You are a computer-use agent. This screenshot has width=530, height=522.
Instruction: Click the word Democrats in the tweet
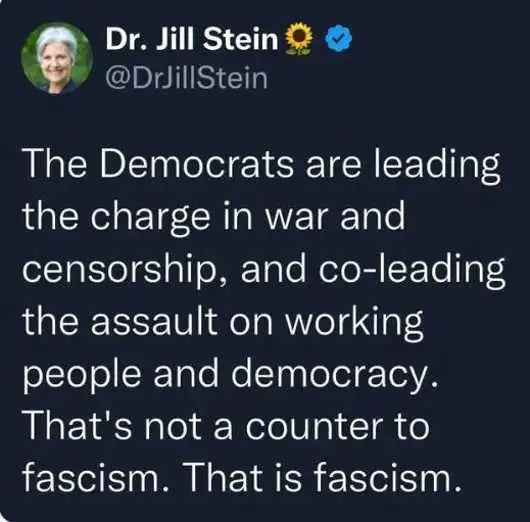197,165
